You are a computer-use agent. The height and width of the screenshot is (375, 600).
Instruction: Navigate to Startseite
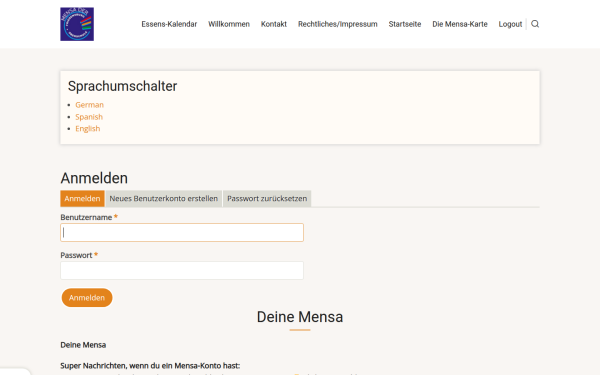405,24
